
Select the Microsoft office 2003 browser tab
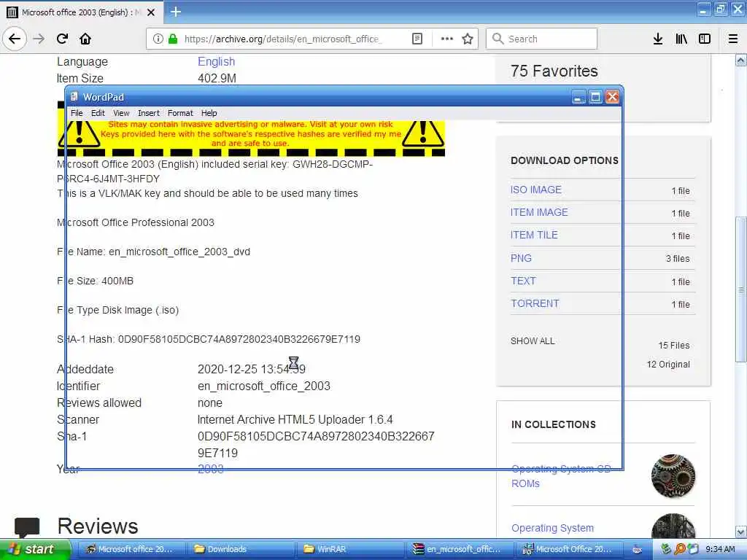coord(82,12)
